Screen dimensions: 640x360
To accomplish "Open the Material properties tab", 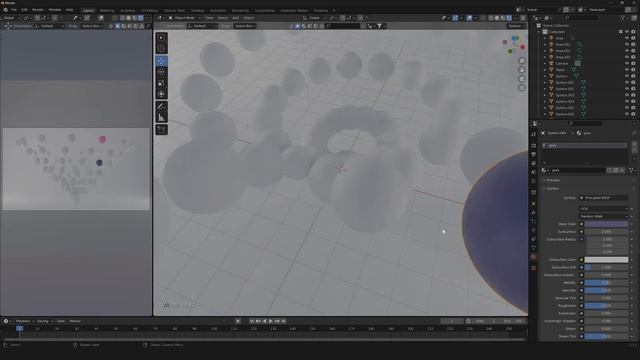I will coord(533,257).
